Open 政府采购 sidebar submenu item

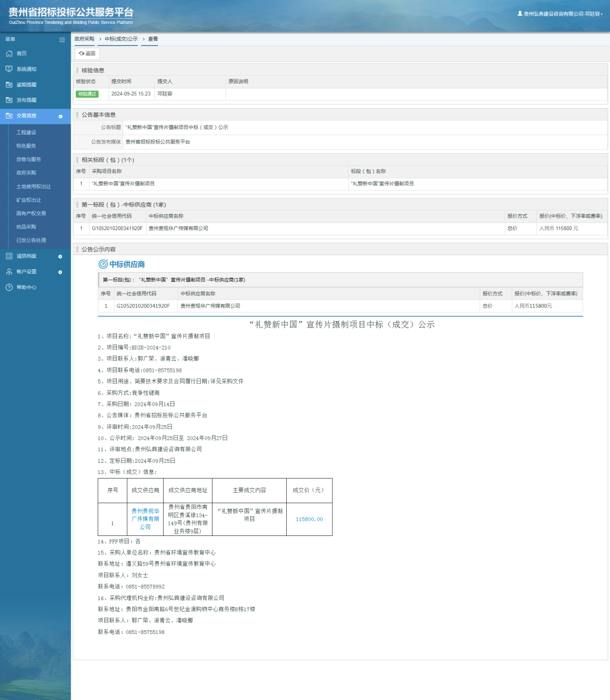click(x=26, y=173)
